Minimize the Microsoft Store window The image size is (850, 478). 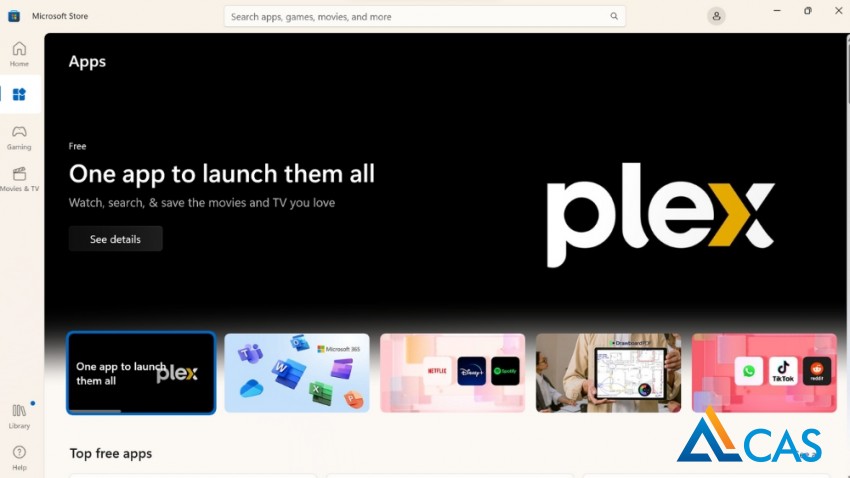777,11
